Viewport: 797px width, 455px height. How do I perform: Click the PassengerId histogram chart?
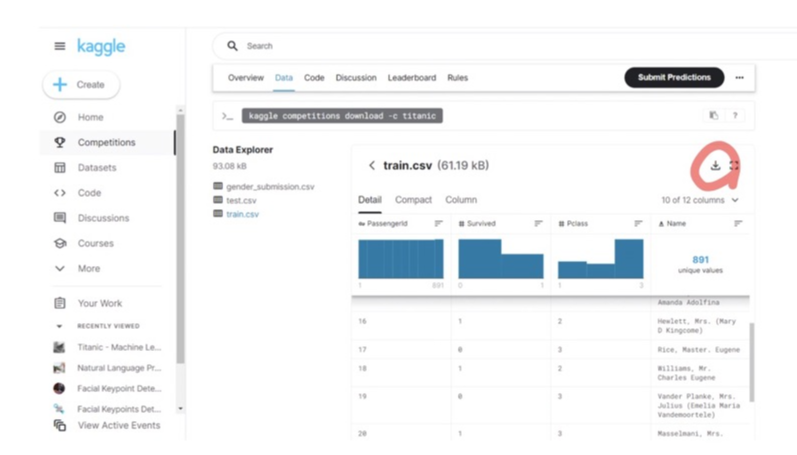(401, 259)
